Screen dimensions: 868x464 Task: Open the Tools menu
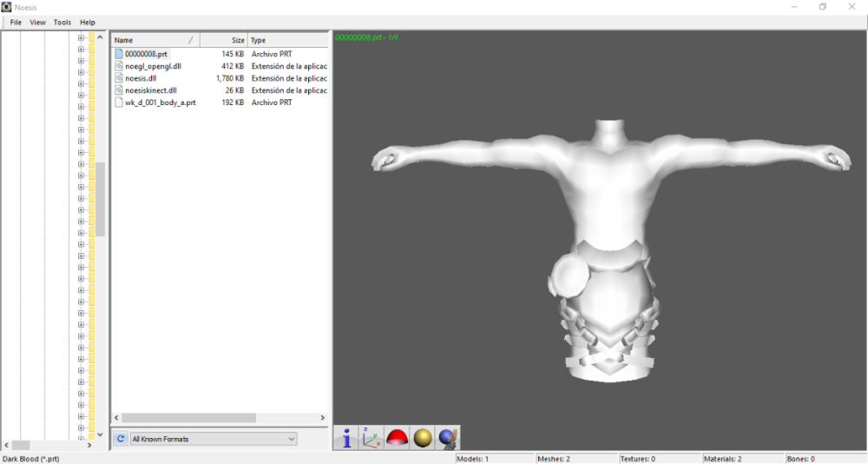[62, 23]
